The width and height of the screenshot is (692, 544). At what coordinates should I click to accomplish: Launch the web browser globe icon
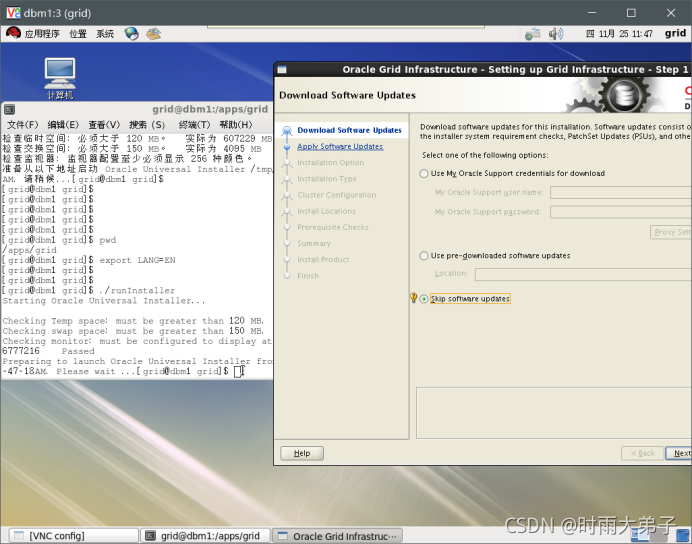pos(131,34)
